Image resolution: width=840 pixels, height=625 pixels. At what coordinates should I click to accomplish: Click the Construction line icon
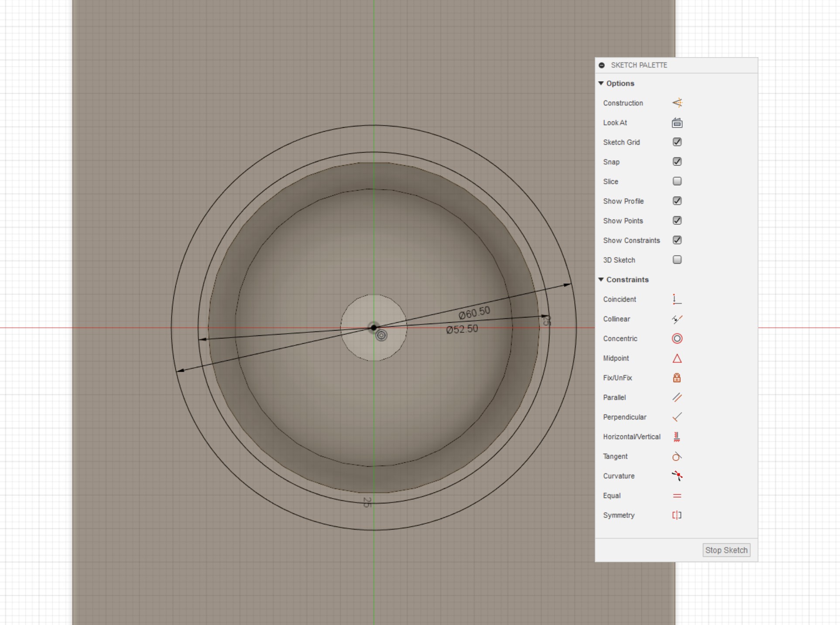(677, 103)
